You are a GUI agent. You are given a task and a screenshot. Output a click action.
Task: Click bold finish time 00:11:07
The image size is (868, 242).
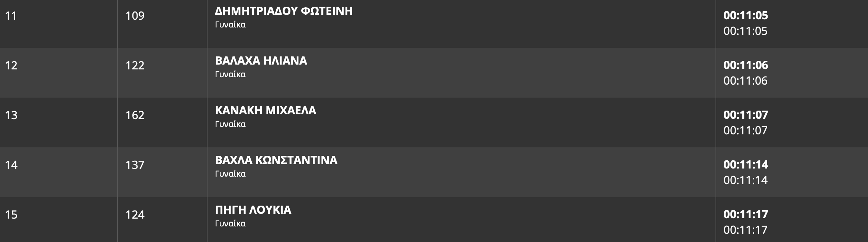click(745, 115)
